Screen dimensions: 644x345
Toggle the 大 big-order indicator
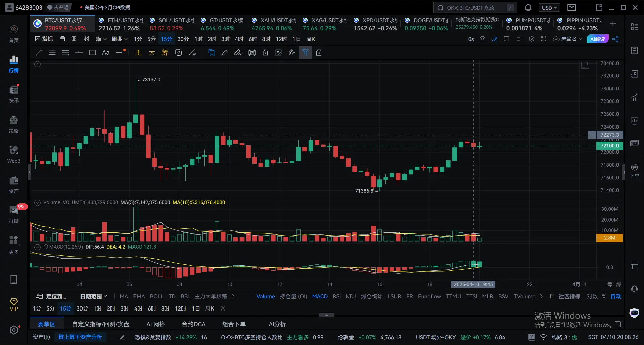pyautogui.click(x=152, y=53)
